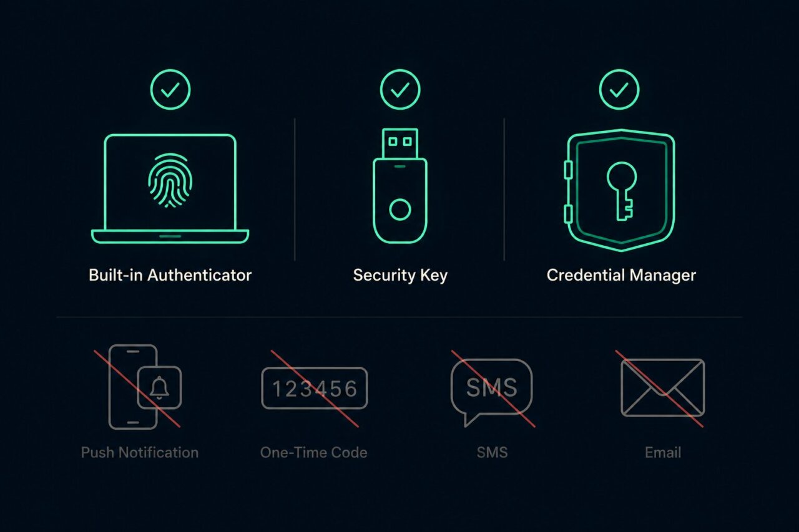
Task: Click the Security Key label
Action: coord(400,275)
